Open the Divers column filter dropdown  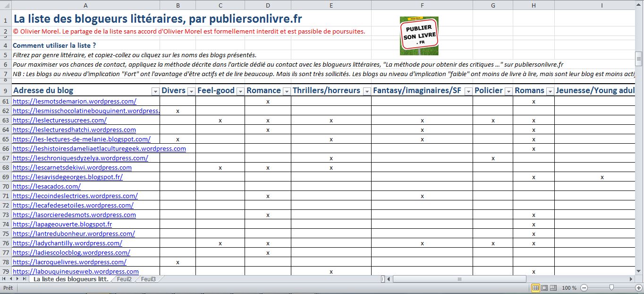pyautogui.click(x=191, y=91)
